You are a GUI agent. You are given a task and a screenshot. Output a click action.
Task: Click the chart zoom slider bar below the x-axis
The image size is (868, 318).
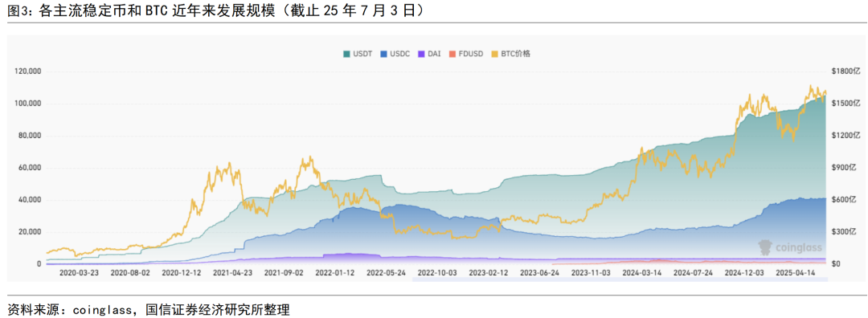click(620, 279)
